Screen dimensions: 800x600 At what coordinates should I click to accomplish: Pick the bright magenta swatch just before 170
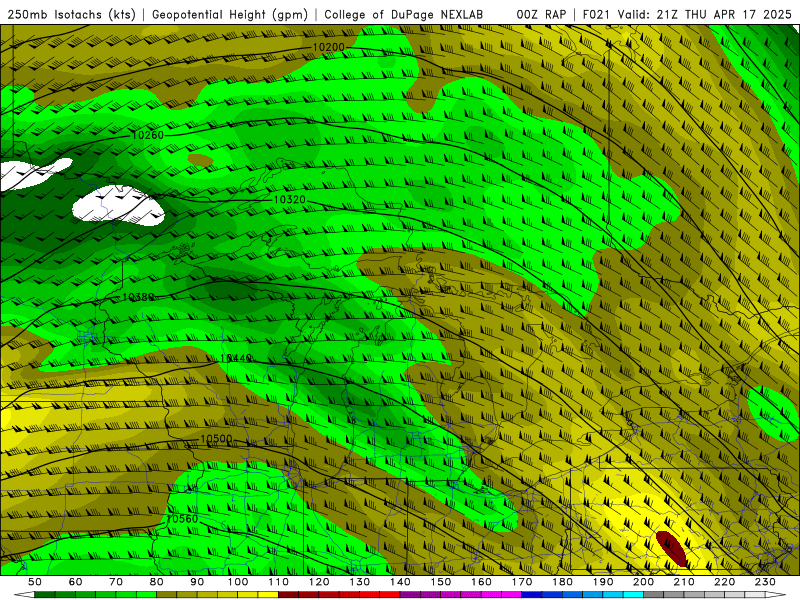coord(511,595)
